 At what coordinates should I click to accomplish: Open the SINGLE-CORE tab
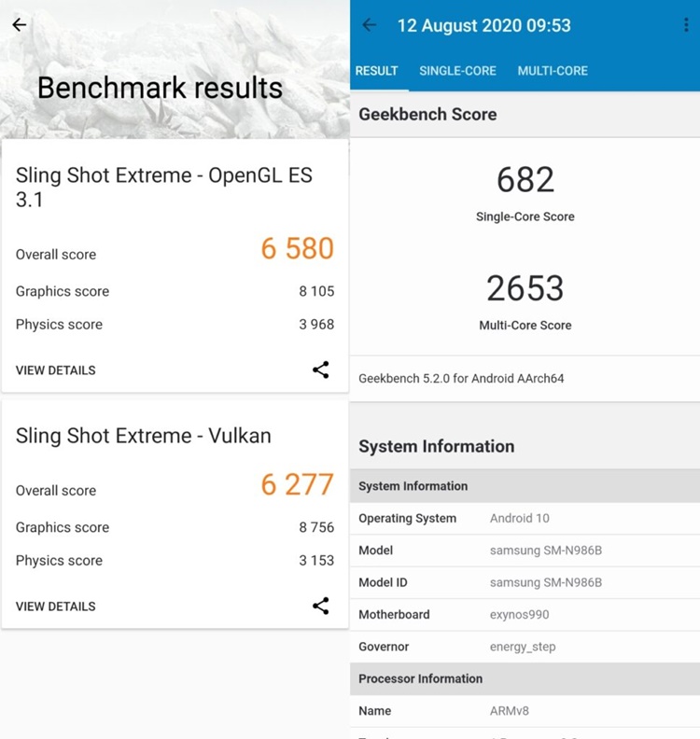pos(457,71)
